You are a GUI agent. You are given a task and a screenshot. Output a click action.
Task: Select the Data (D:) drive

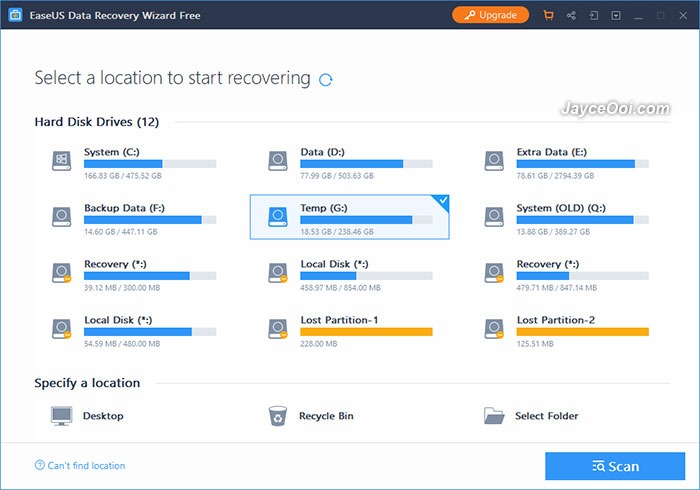[350, 162]
